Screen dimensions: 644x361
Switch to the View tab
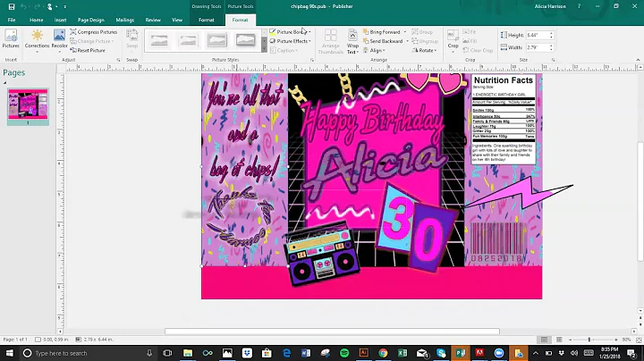click(x=177, y=20)
